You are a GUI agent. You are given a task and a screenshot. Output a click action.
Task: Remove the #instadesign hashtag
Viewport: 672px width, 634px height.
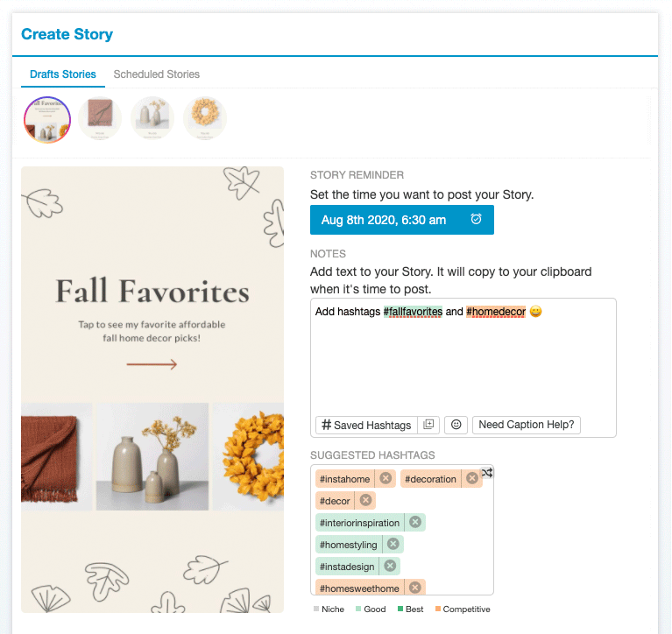point(390,567)
